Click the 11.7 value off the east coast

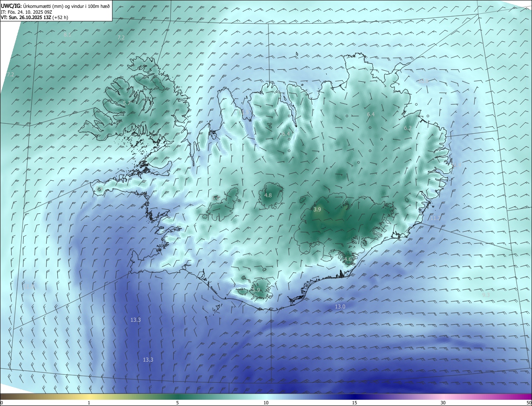click(x=436, y=218)
